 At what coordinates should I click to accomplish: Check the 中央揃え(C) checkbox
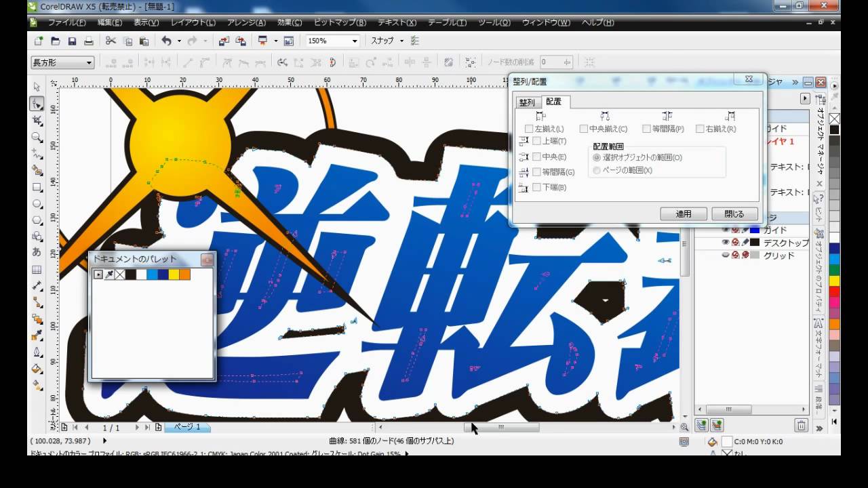[584, 129]
